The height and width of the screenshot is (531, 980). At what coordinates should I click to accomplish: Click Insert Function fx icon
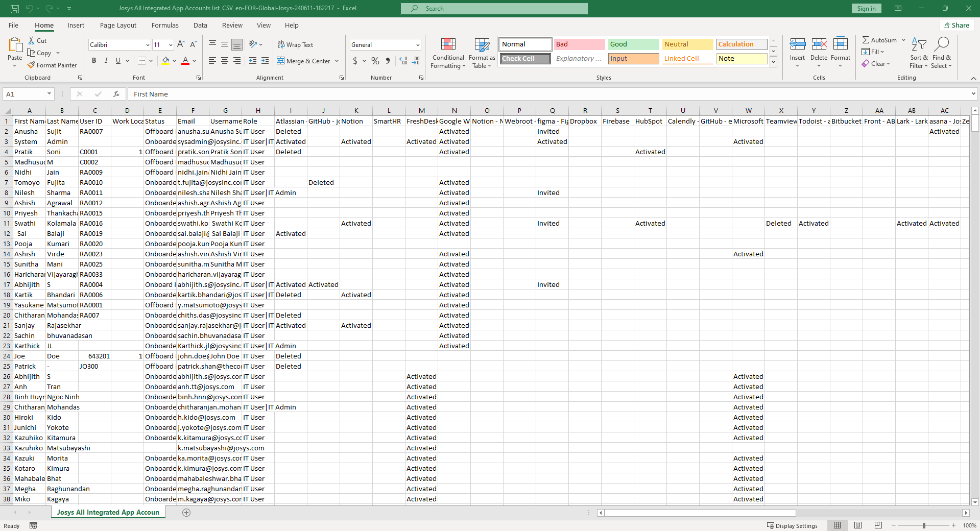click(116, 94)
